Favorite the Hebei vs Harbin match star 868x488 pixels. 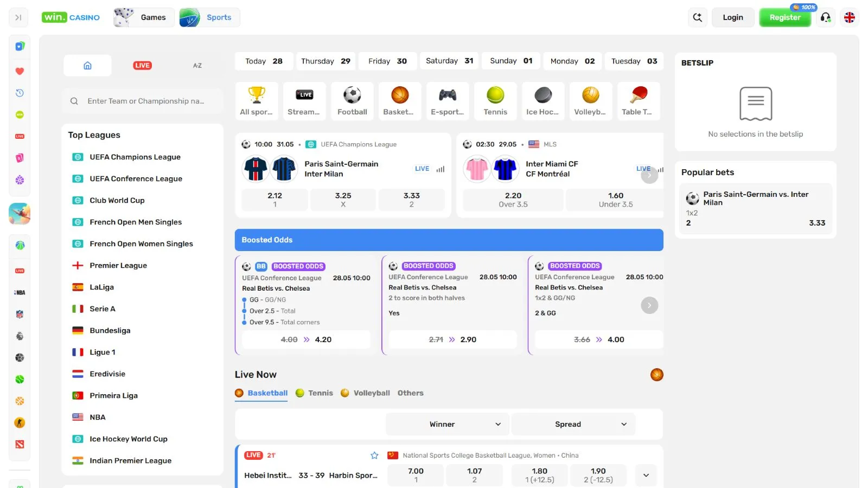[374, 455]
